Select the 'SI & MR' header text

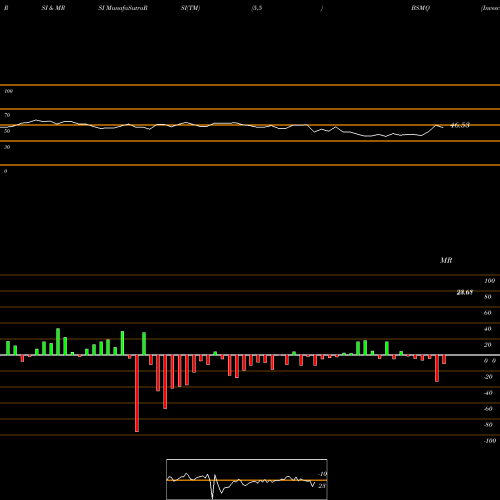click(53, 8)
